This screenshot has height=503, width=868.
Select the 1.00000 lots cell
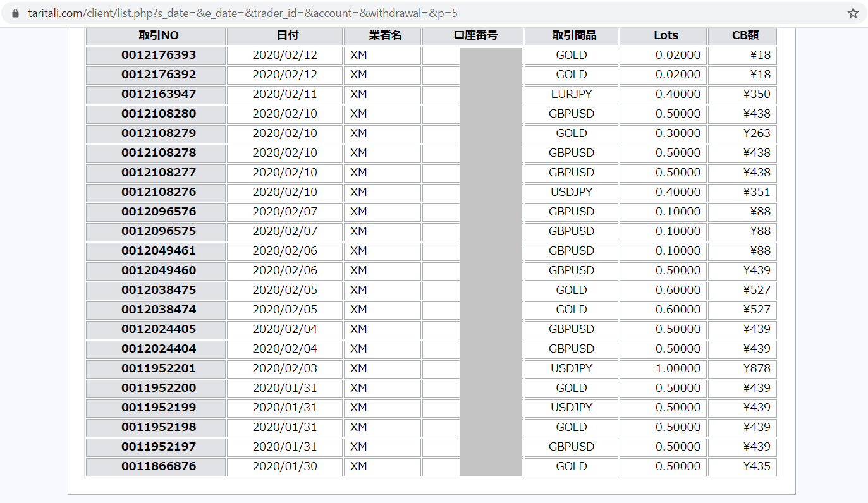[x=678, y=368]
